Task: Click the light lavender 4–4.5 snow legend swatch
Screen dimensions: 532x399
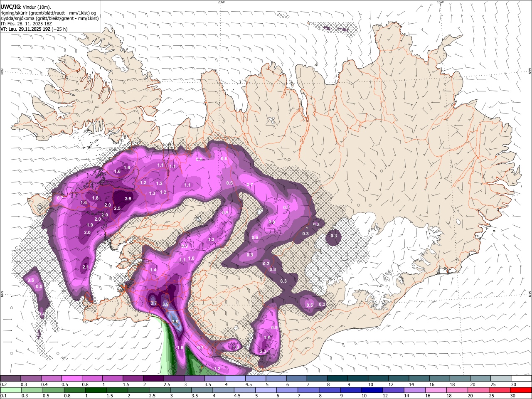Action: click(235, 379)
